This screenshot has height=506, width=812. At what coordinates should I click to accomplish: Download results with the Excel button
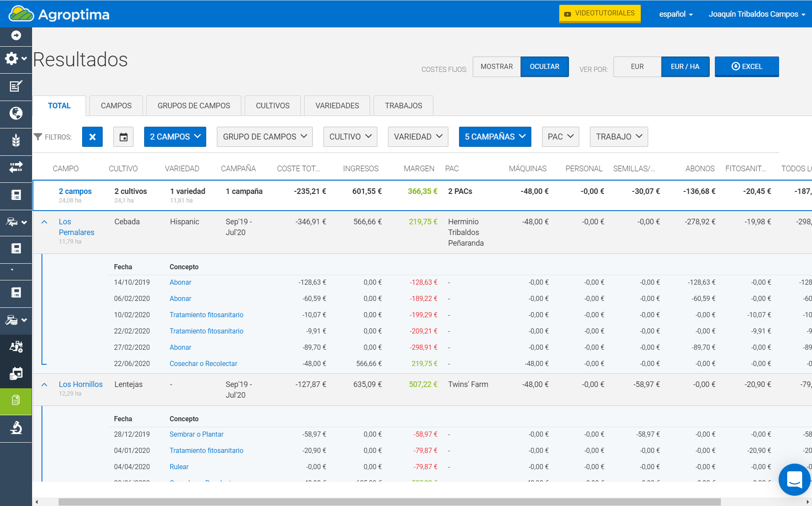point(747,67)
